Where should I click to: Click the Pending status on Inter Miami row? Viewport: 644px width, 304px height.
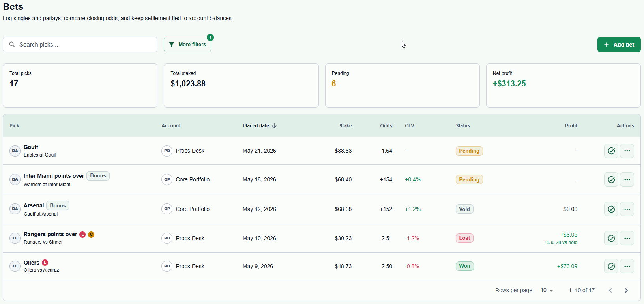click(x=469, y=180)
